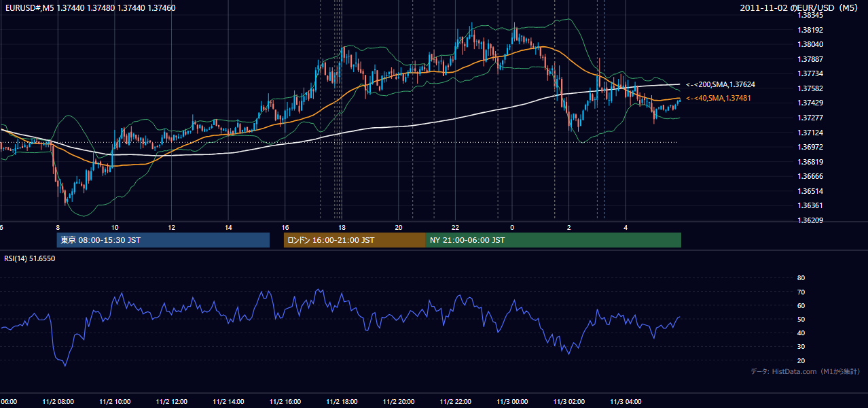Screen dimensions: 868x408
Task: Click the データ: HistData.com source credit
Action: click(806, 371)
